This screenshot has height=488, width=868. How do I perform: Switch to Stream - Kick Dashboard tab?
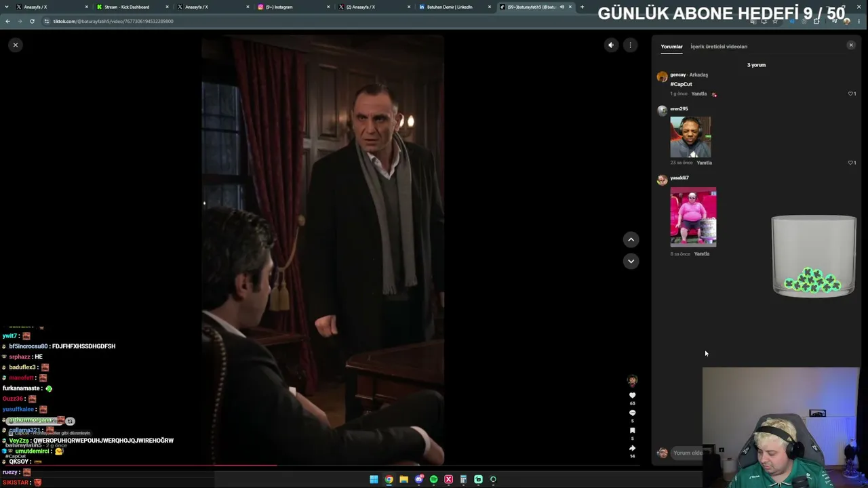(x=133, y=7)
